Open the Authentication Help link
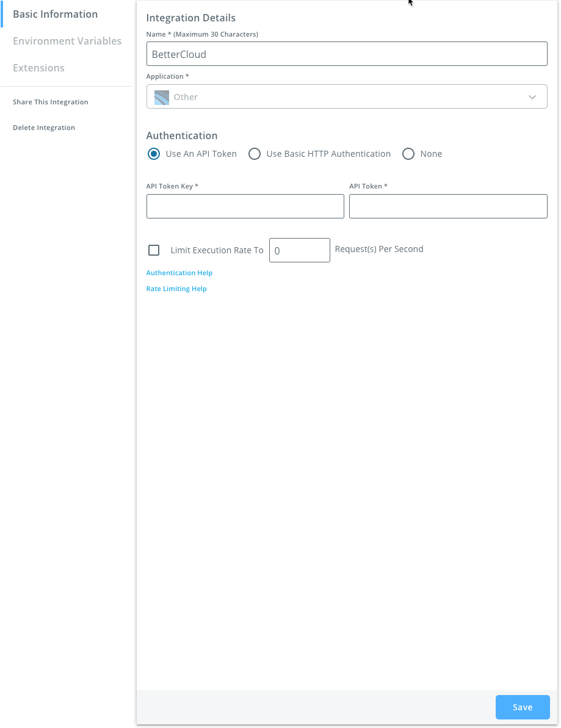This screenshot has width=561, height=728. pyautogui.click(x=179, y=273)
